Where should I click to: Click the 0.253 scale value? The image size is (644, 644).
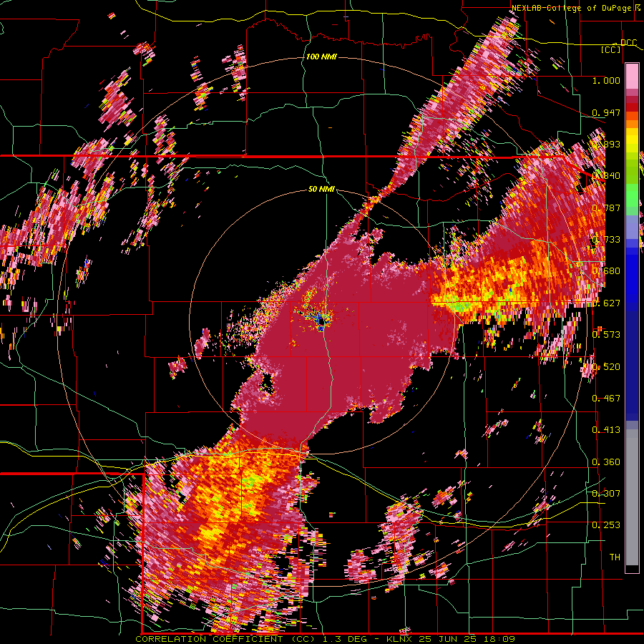point(606,525)
